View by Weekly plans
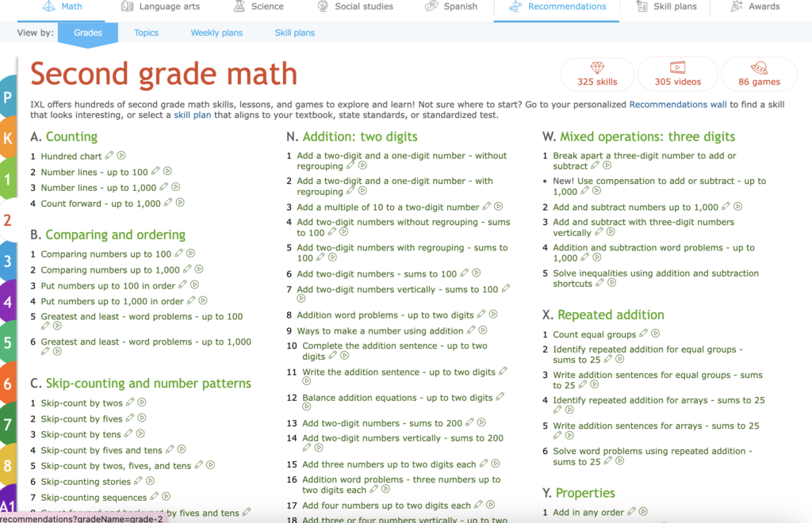The image size is (812, 523). pyautogui.click(x=216, y=32)
